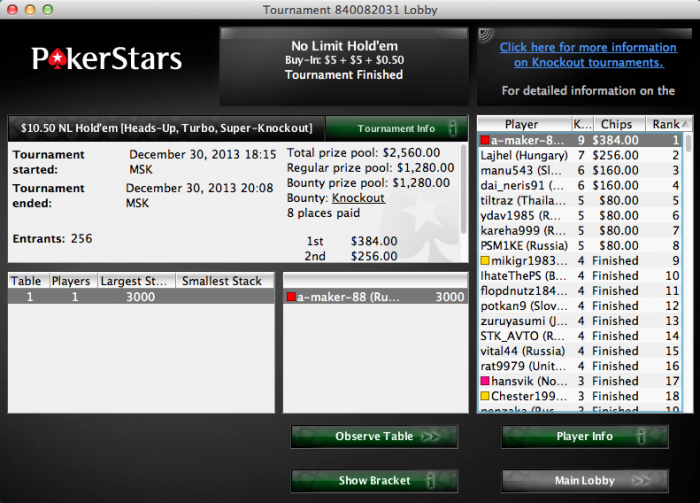This screenshot has height=503, width=700.
Task: Click red tag next to a-maker-88 with 3000 chips
Action: click(x=291, y=297)
